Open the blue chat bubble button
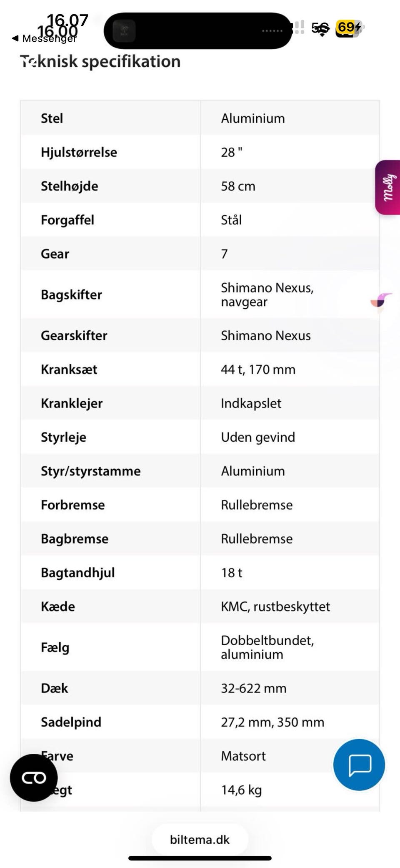The height and width of the screenshot is (868, 400). point(359,765)
